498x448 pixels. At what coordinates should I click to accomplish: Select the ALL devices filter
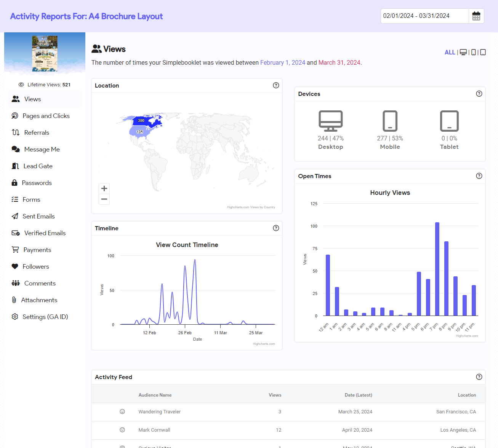450,53
